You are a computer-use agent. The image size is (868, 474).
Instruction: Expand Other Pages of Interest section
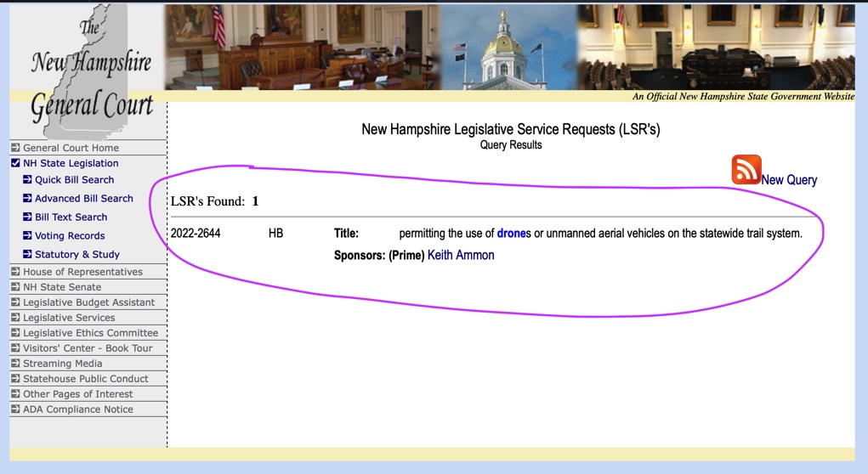pos(77,394)
